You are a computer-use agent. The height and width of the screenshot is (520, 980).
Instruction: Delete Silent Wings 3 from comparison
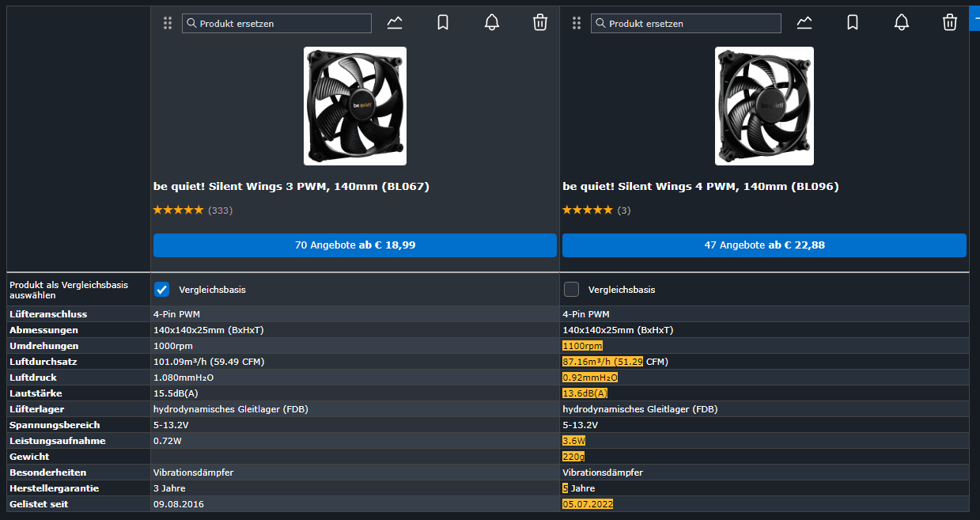540,23
